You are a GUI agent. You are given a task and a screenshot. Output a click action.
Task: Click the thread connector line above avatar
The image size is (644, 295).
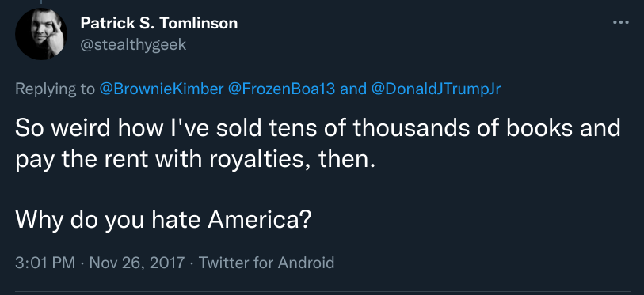[x=41, y=2]
